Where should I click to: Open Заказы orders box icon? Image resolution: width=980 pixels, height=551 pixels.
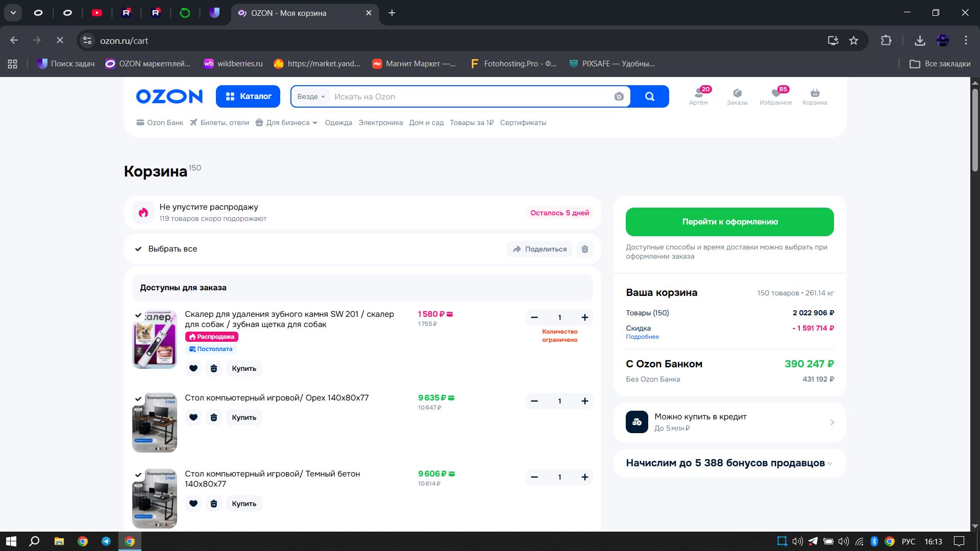737,93
